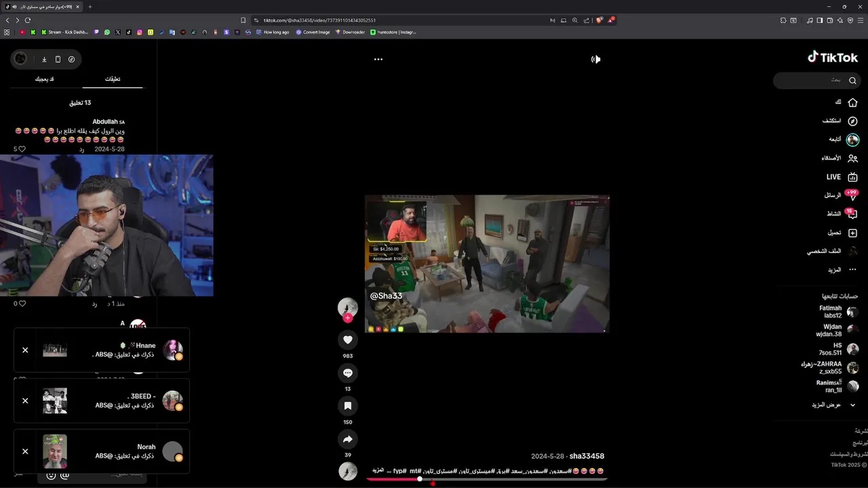Viewport: 868px width, 488px height.
Task: Toggle video volume speaker icon
Action: tap(595, 59)
